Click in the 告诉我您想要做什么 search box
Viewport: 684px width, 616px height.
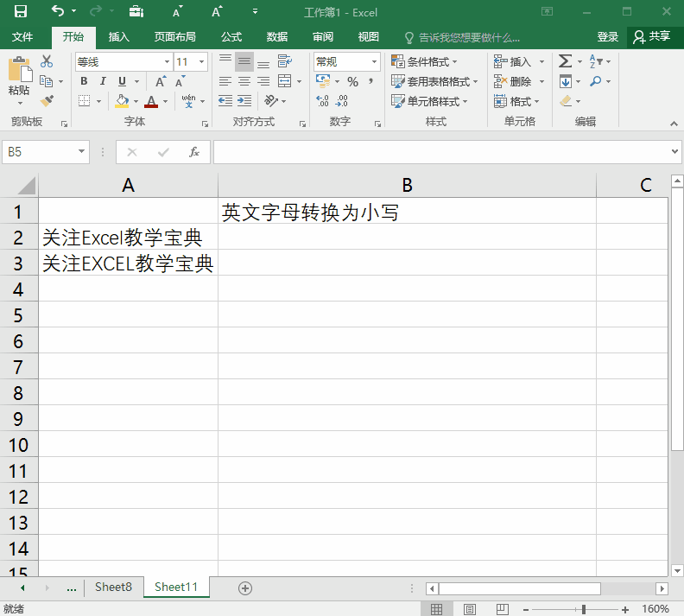click(x=469, y=37)
